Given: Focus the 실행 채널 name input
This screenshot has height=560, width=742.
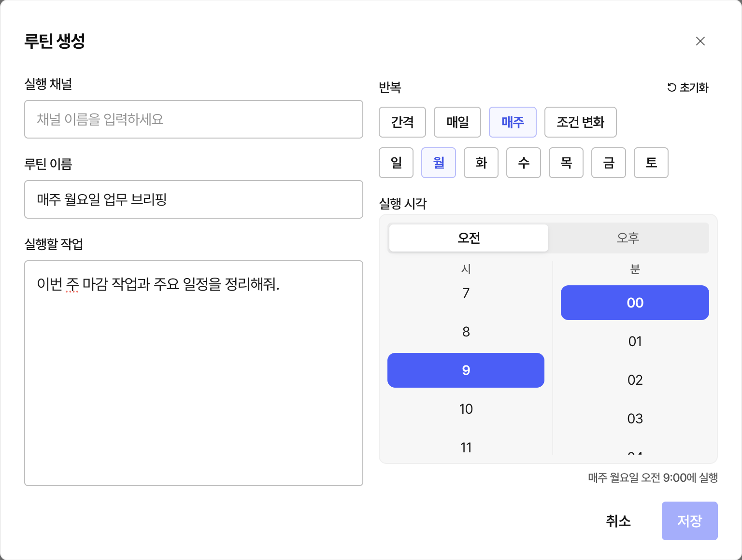Looking at the screenshot, I should tap(194, 119).
